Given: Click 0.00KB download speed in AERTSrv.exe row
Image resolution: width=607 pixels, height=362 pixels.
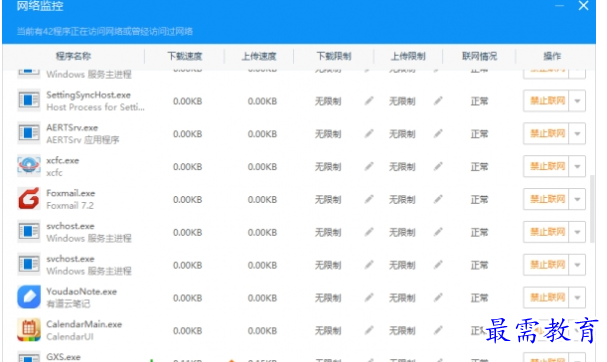Looking at the screenshot, I should pyautogui.click(x=187, y=134).
